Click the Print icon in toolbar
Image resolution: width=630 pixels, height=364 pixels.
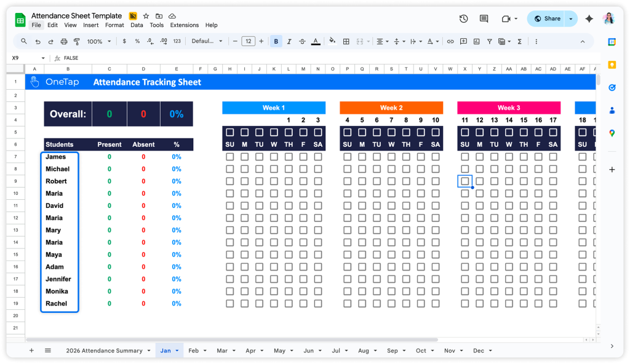pos(65,41)
